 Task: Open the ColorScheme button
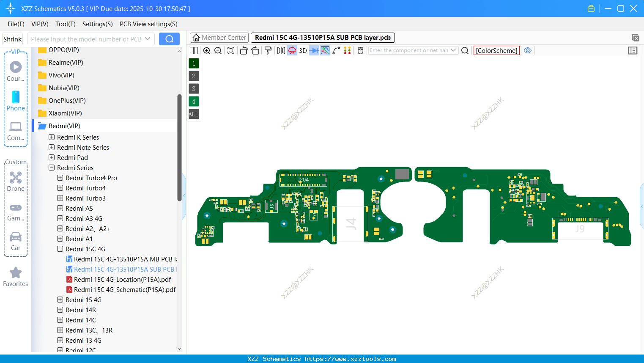point(496,51)
